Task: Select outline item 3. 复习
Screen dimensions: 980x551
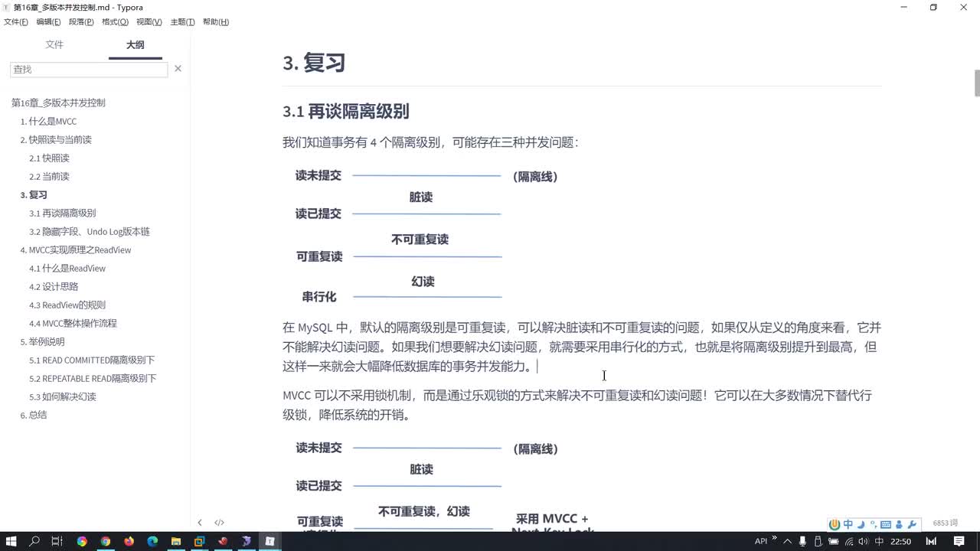Action: click(x=34, y=194)
